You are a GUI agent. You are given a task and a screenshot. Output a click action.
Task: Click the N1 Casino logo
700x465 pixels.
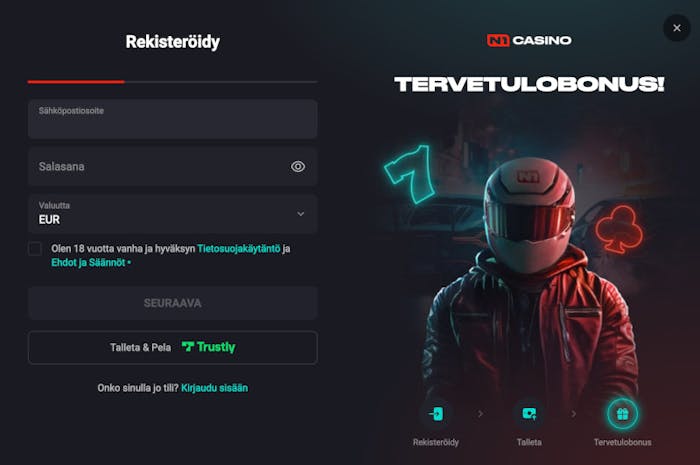[x=529, y=41]
